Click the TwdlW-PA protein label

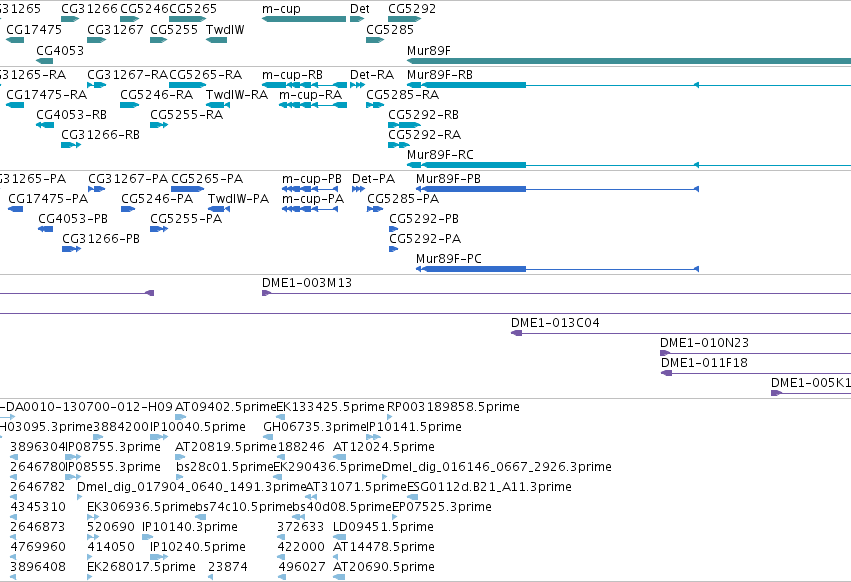(238, 199)
